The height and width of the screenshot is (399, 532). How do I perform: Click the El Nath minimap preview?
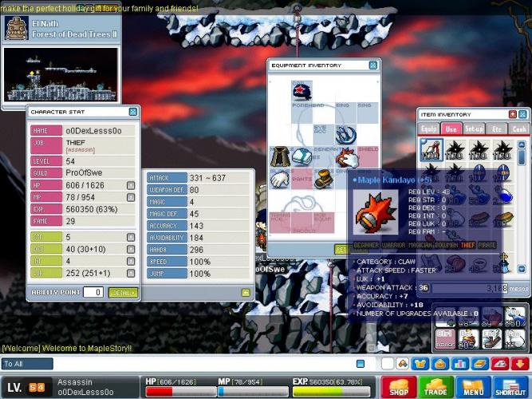[x=61, y=74]
